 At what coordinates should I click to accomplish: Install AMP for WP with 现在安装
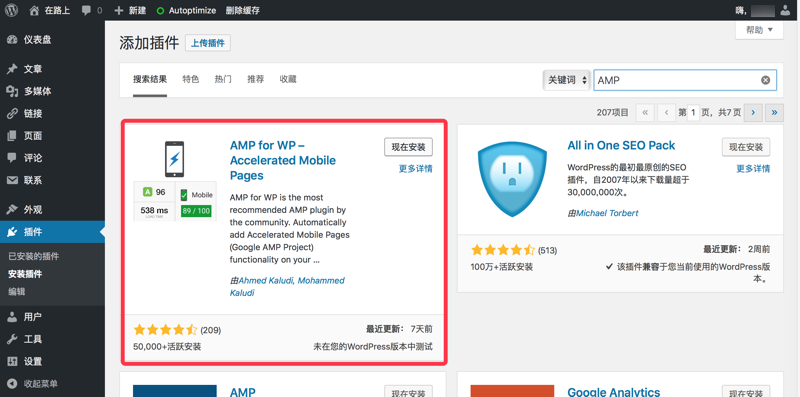(408, 147)
